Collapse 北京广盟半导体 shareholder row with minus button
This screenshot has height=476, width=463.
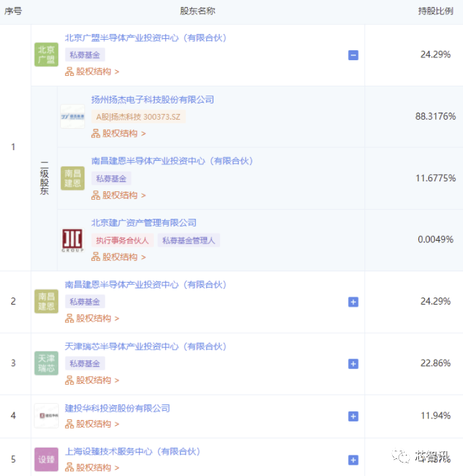tap(353, 55)
